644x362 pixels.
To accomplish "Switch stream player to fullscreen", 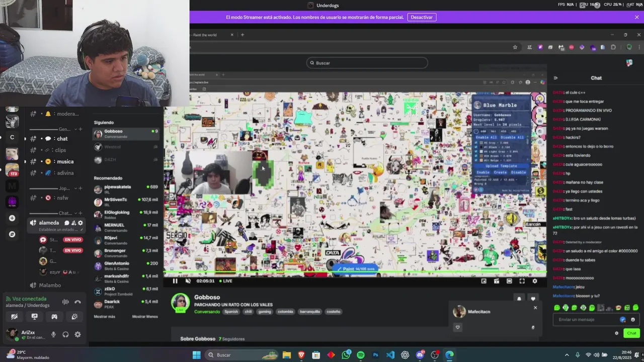I will pos(522,281).
